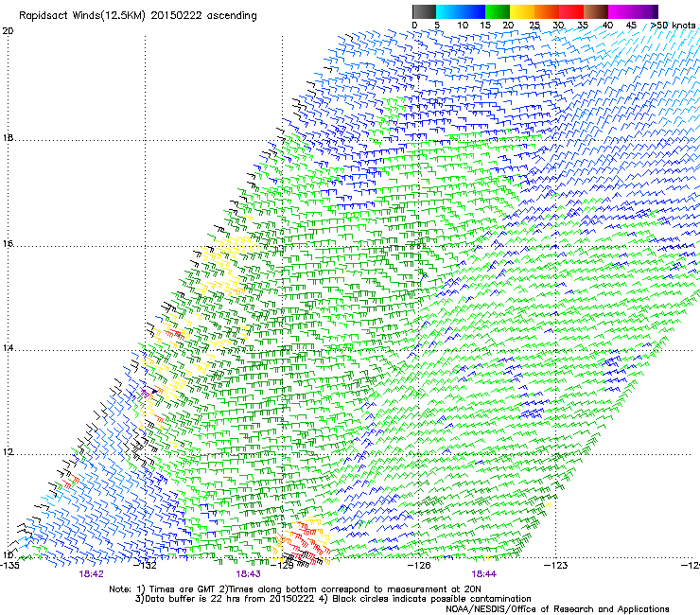Click the '45' legend scale label
Image resolution: width=700 pixels, height=615 pixels.
point(631,26)
